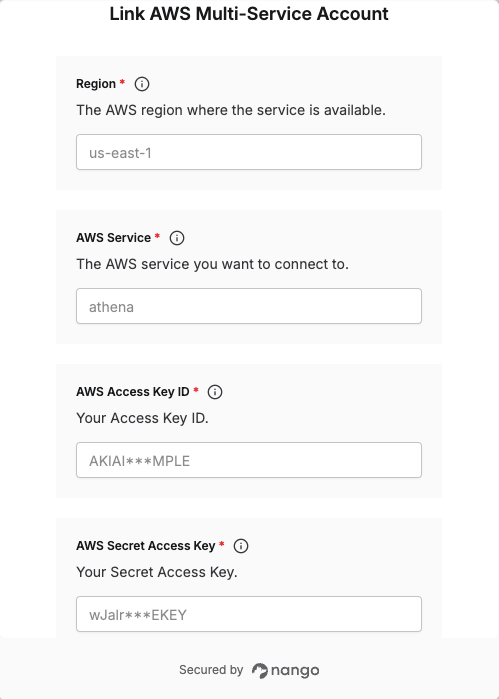The height and width of the screenshot is (699, 499).
Task: Click the nango bird logo icon
Action: [x=260, y=670]
